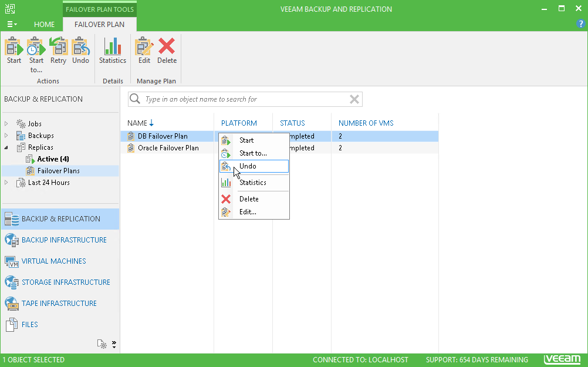Collapse the Replicas tree node
The height and width of the screenshot is (367, 588).
(x=6, y=147)
